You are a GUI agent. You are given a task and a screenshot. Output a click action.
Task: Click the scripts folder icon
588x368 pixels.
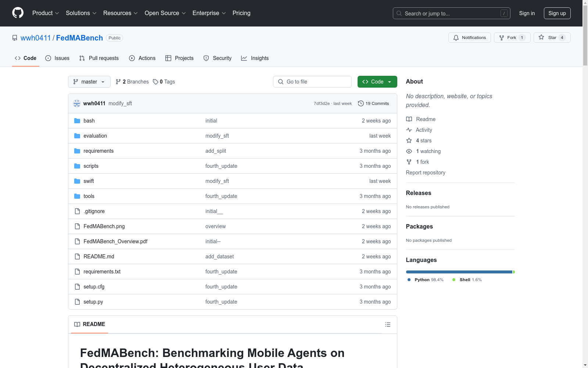[77, 166]
